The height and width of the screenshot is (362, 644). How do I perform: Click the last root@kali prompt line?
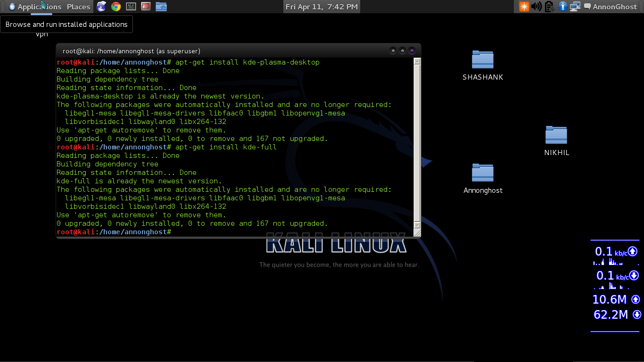click(x=114, y=232)
